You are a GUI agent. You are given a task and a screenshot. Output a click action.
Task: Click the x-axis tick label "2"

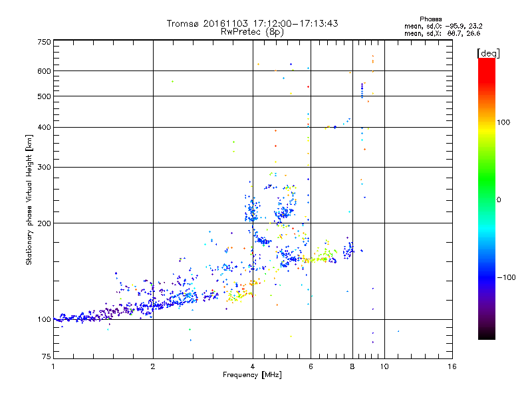coord(153,366)
